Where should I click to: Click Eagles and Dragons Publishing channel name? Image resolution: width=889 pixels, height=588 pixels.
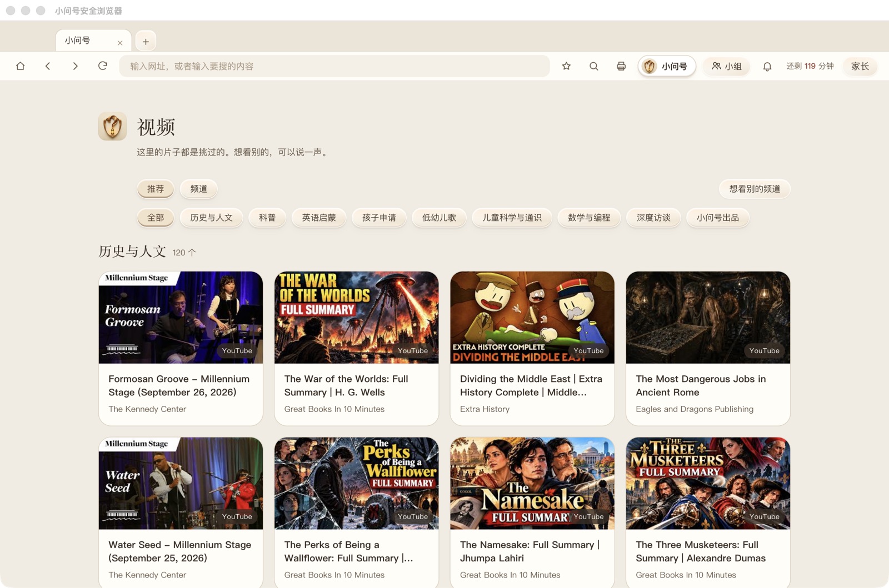[x=695, y=409]
